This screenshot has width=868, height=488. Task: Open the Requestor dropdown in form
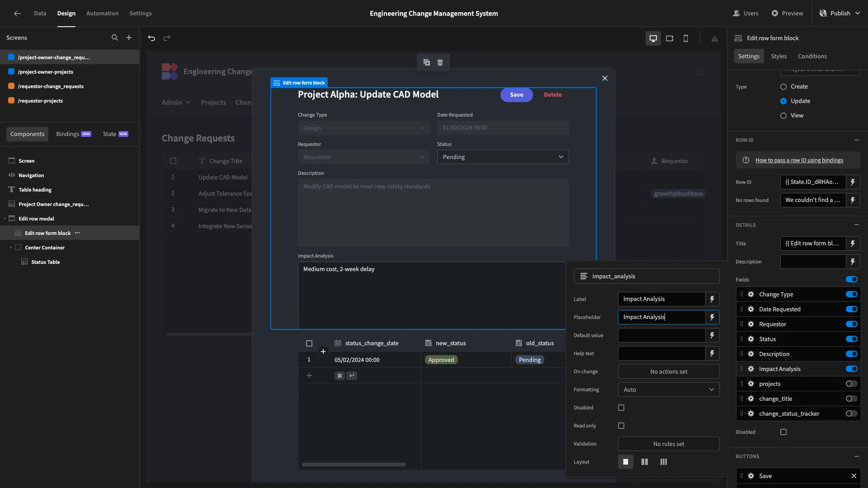coord(363,157)
